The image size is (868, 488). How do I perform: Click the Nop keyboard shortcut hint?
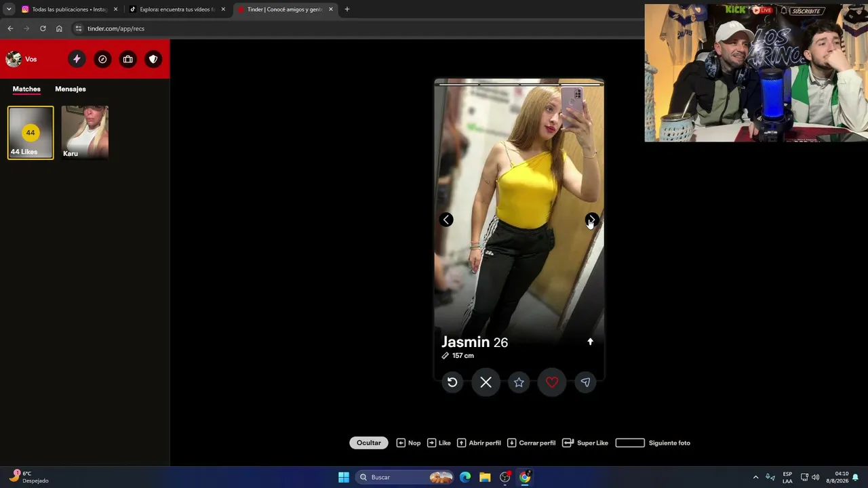pyautogui.click(x=408, y=443)
